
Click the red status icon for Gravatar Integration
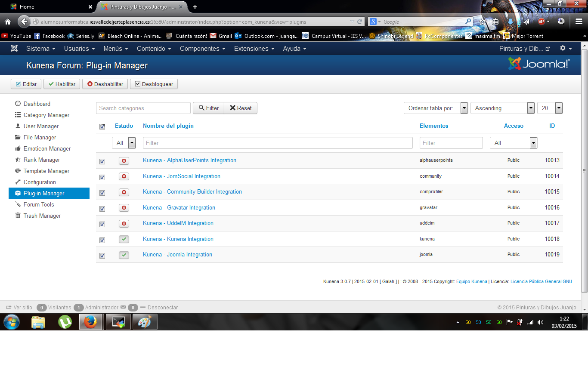click(124, 208)
